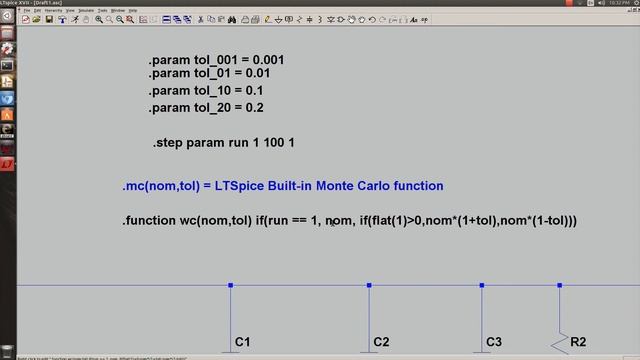640x360 pixels.
Task: Zoom to fit with red magnifier icon
Action: (130, 20)
